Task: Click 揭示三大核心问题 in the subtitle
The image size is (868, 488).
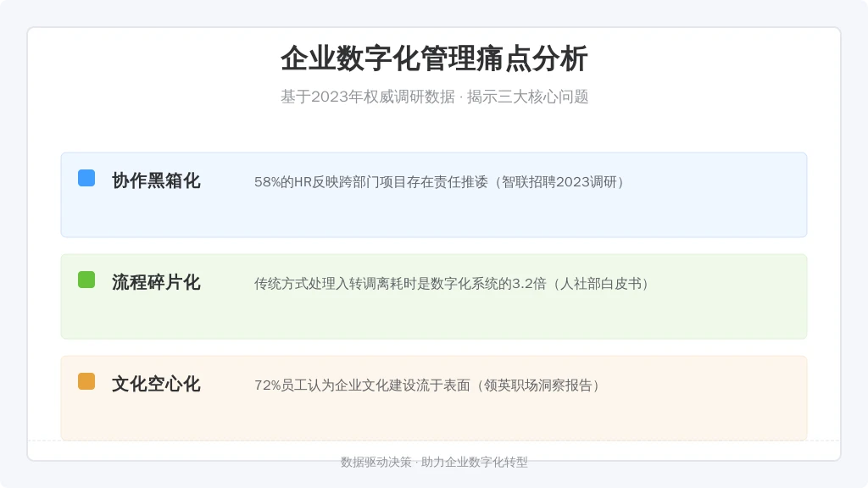Action: pos(527,97)
